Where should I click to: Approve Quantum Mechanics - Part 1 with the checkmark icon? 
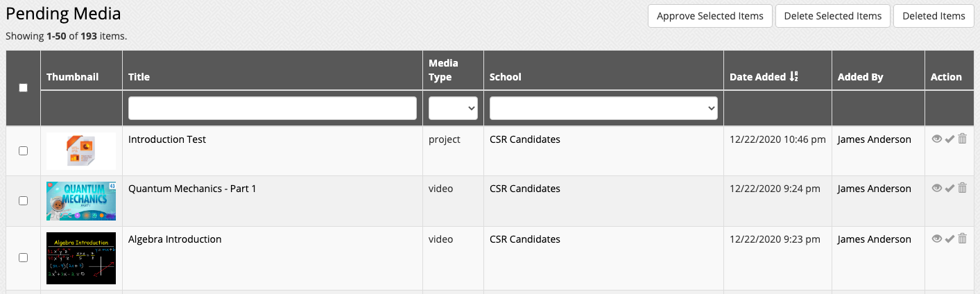949,189
